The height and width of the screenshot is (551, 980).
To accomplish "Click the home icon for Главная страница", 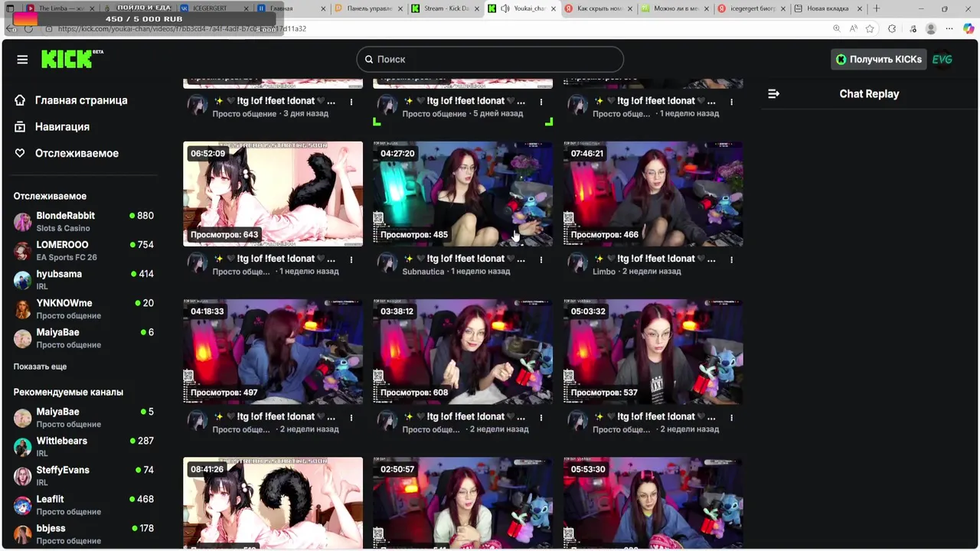I will 20,100.
